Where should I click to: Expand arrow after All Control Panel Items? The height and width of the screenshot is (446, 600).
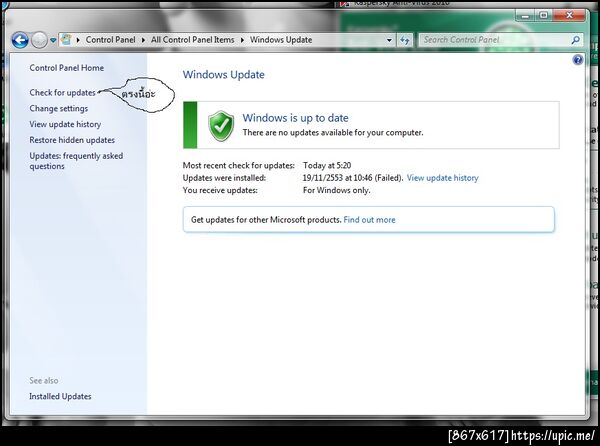[242, 40]
